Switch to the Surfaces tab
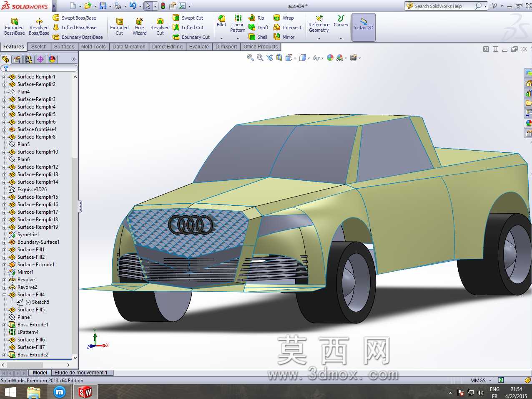The height and width of the screenshot is (399, 532). 64,47
